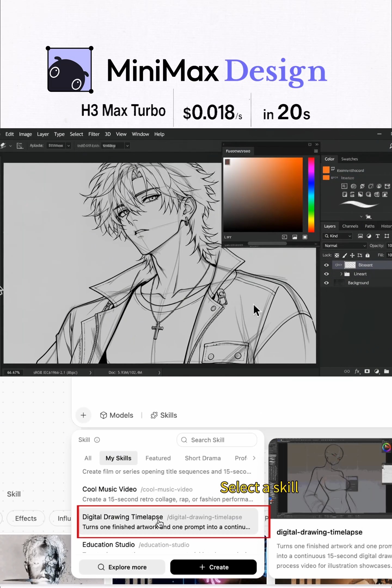The width and height of the screenshot is (392, 588).
Task: Click the Effects pill button
Action: coord(26,518)
